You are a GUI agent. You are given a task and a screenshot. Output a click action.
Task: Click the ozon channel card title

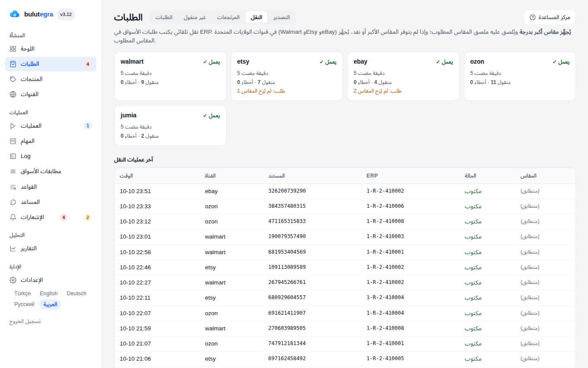[x=477, y=61]
